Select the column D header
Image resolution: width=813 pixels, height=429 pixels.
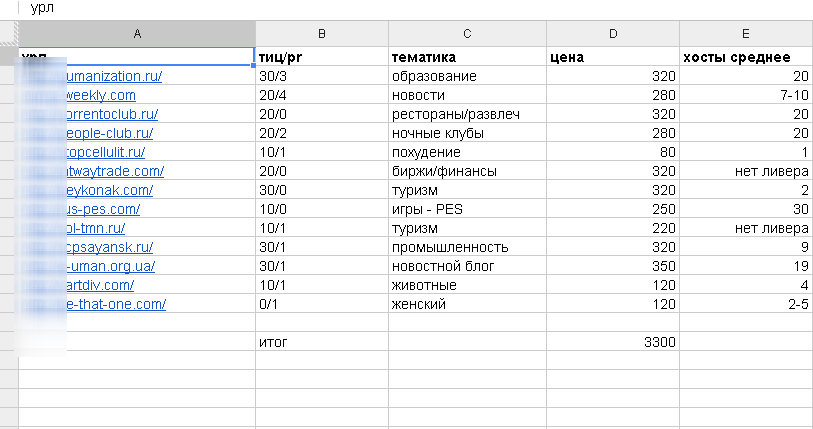click(x=612, y=33)
